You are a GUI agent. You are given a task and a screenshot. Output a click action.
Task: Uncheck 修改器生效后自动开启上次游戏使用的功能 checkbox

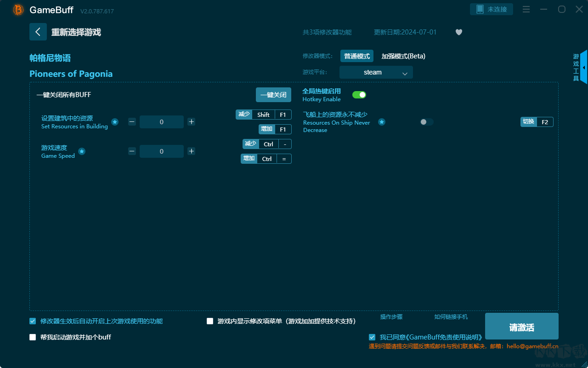(x=33, y=321)
